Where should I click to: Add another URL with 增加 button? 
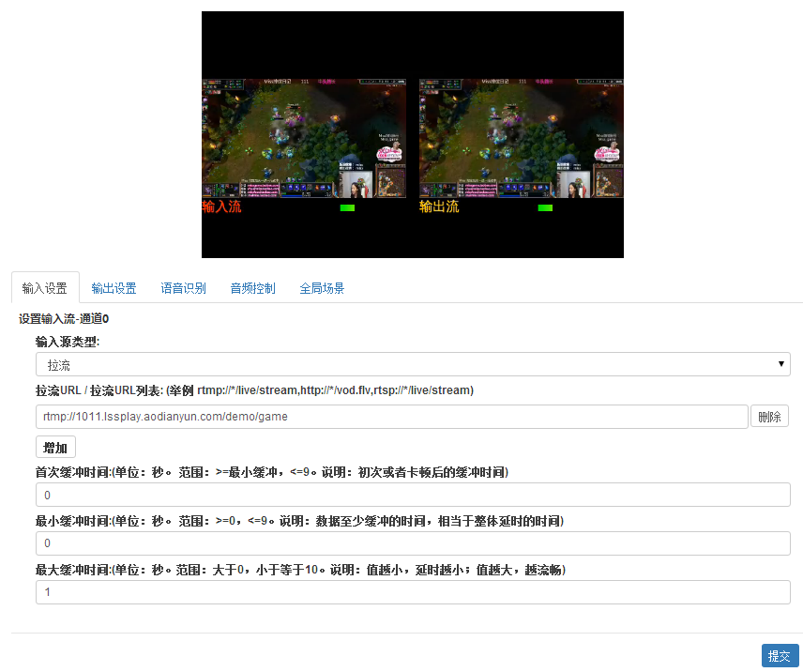pyautogui.click(x=55, y=447)
